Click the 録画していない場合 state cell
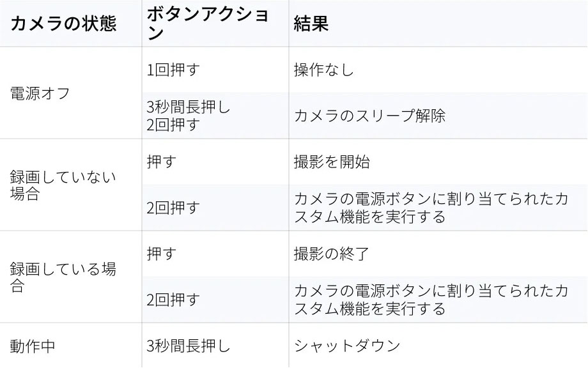The height and width of the screenshot is (368, 588). [63, 185]
